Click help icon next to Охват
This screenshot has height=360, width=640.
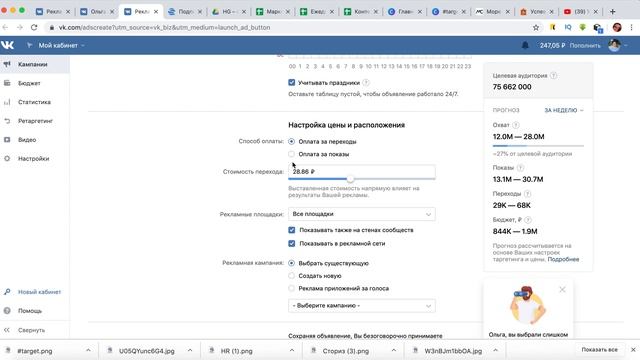(516, 125)
